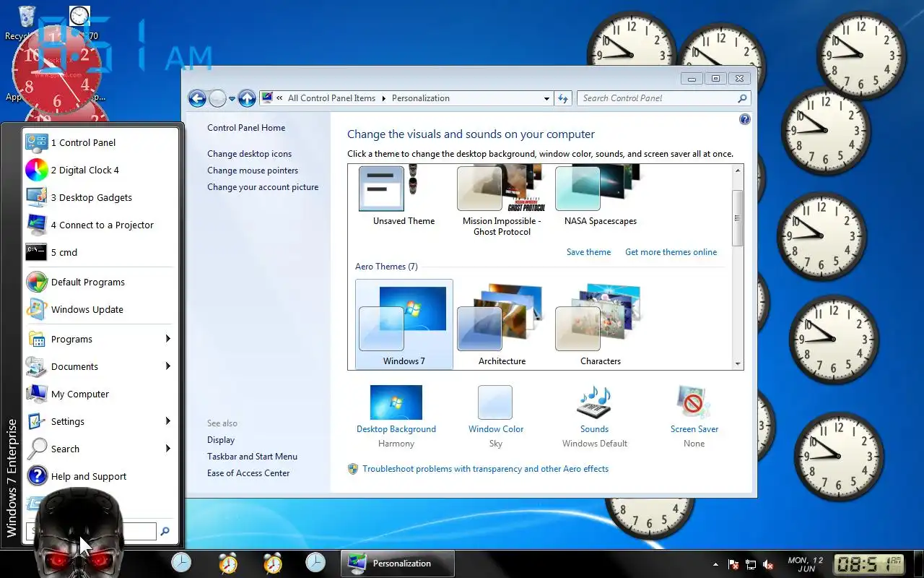The height and width of the screenshot is (578, 924).
Task: Expand the Search submenu arrow
Action: pos(167,449)
